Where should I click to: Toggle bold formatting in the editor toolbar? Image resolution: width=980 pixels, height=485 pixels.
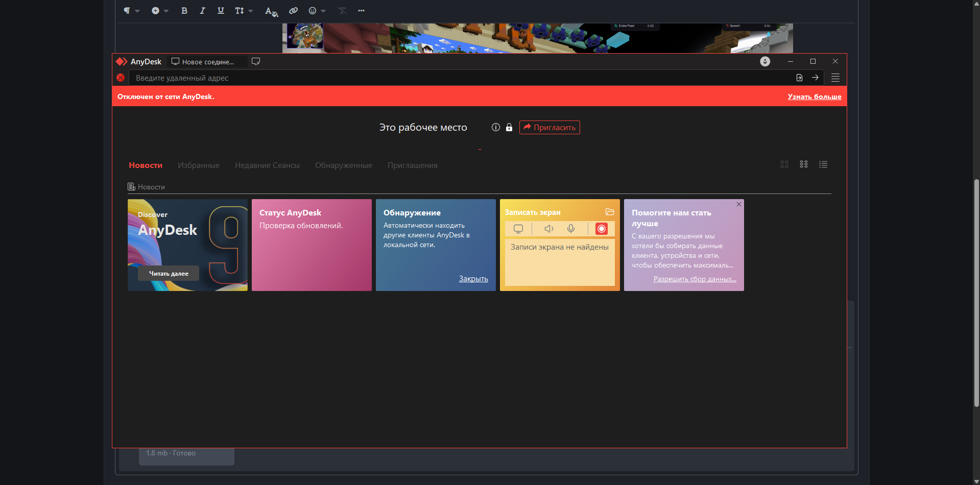[184, 11]
